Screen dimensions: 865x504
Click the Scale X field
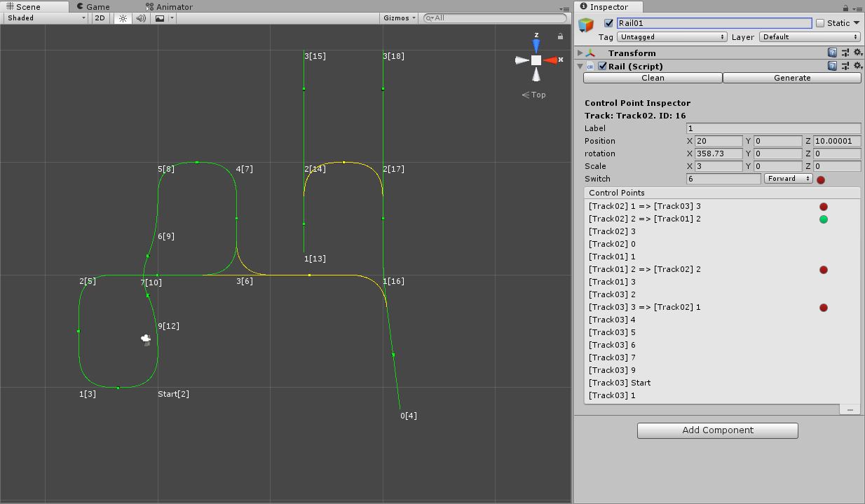tap(718, 166)
